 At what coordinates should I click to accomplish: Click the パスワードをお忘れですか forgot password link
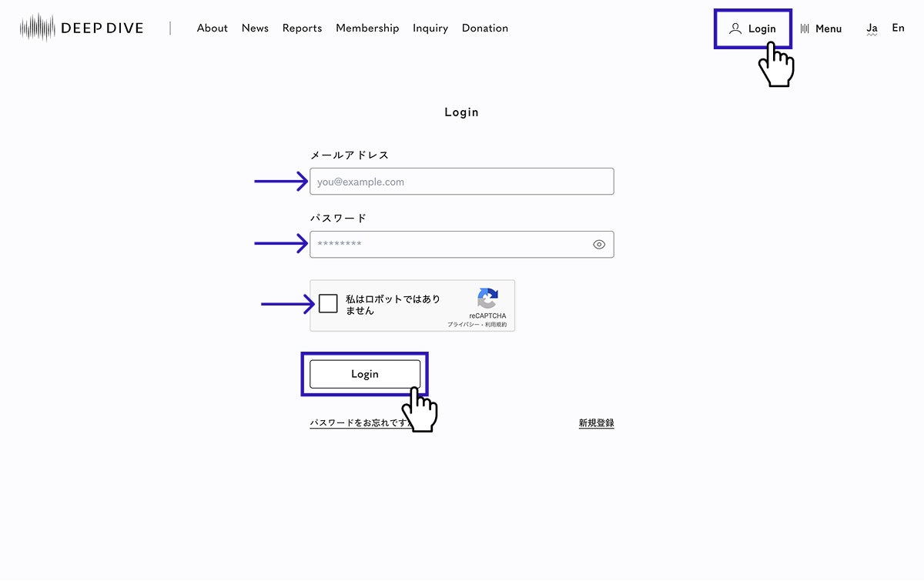pyautogui.click(x=356, y=423)
